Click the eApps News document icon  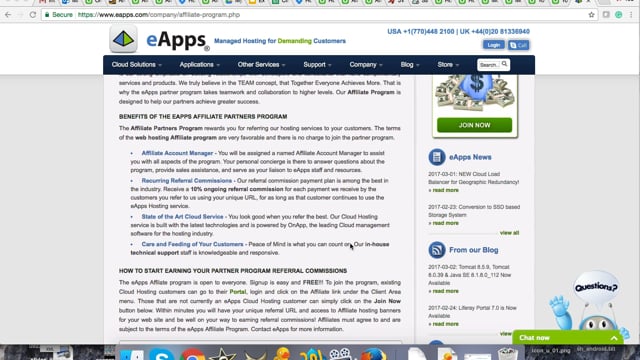tap(437, 157)
